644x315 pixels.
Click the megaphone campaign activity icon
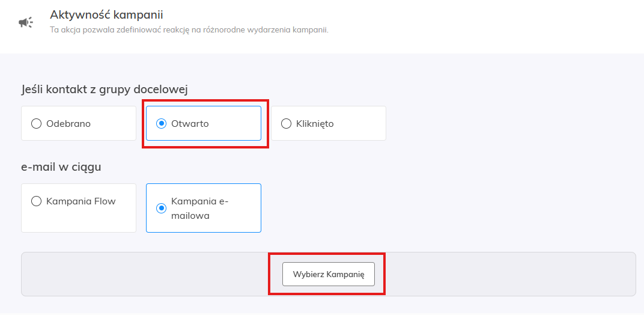pos(26,23)
